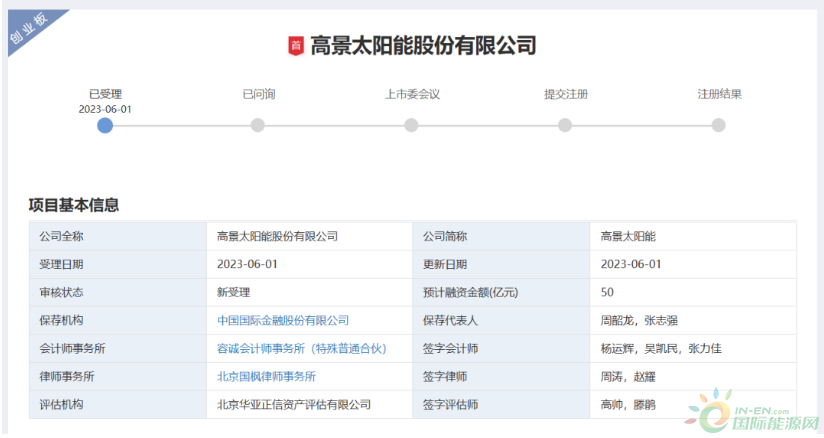Click the financing amount value 50
Viewport: 824px width, 438px height.
pos(693,292)
